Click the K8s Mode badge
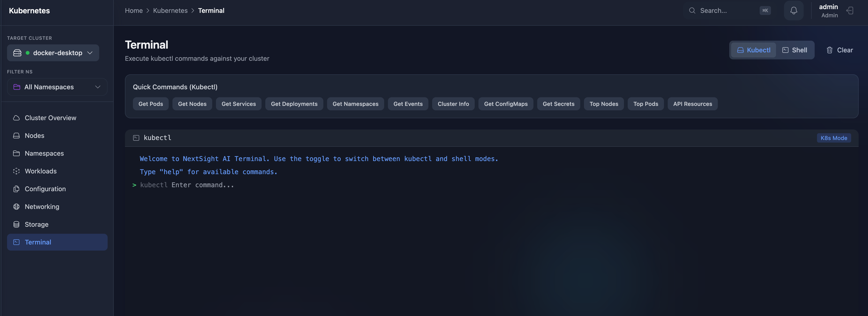This screenshot has width=868, height=316. (834, 138)
